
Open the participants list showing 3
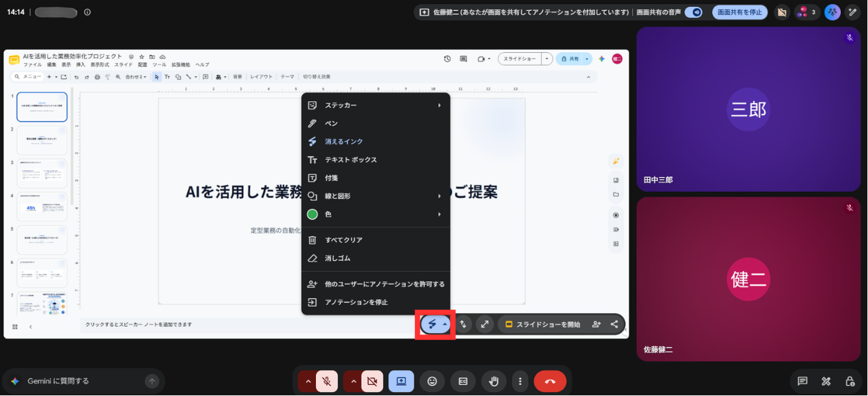tap(806, 12)
